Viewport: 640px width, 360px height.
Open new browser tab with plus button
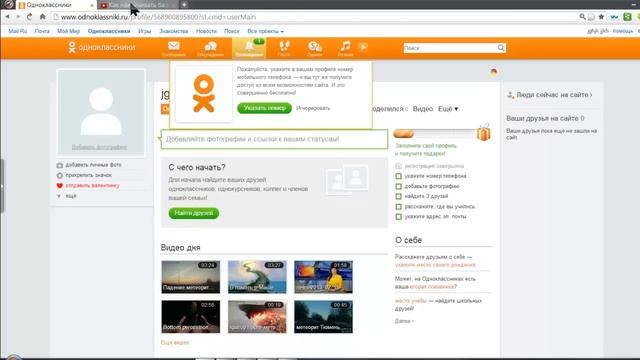[x=184, y=5]
